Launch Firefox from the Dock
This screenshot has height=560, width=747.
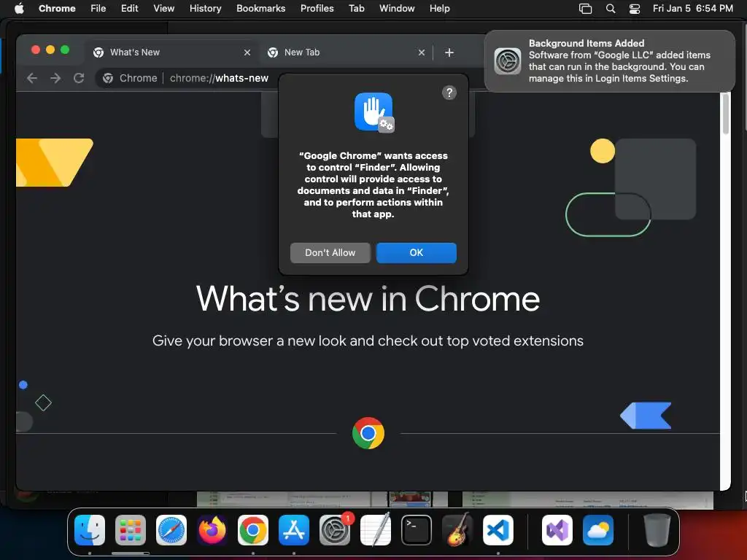(212, 530)
